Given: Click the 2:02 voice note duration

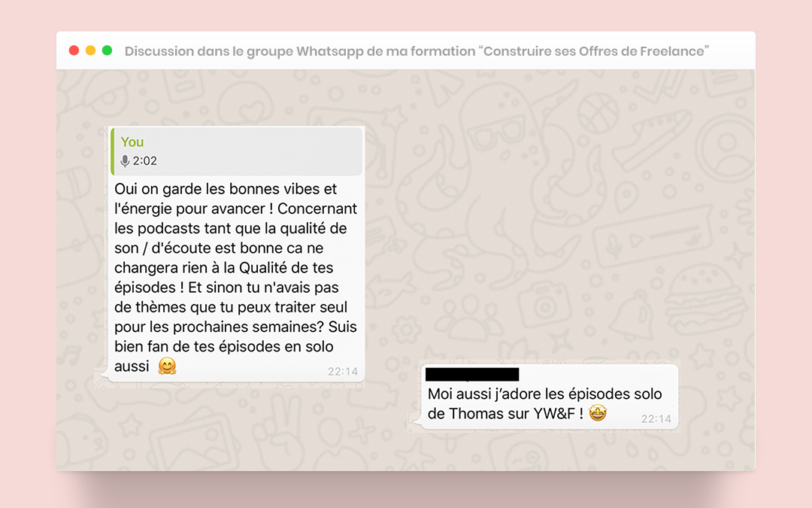Looking at the screenshot, I should pos(145,161).
